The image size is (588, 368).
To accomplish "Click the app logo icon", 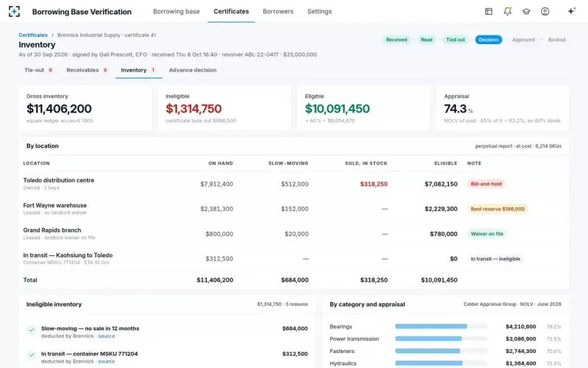I will point(14,11).
